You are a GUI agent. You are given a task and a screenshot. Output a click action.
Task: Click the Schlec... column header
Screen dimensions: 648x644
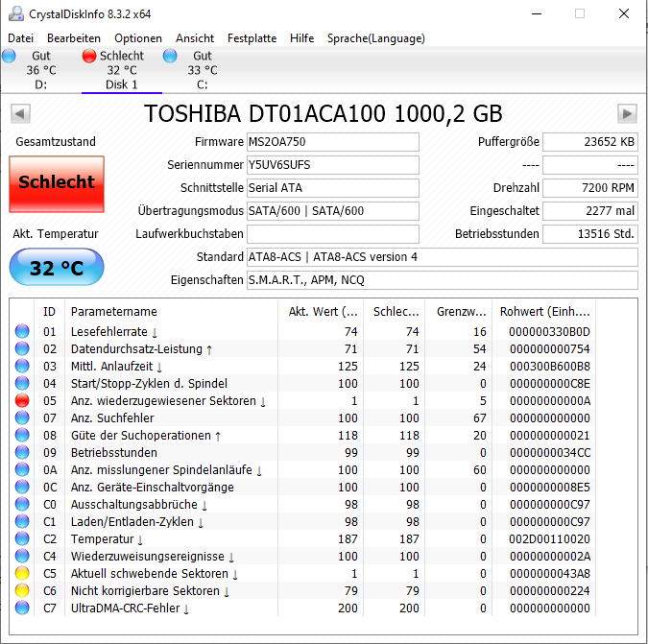coord(394,312)
